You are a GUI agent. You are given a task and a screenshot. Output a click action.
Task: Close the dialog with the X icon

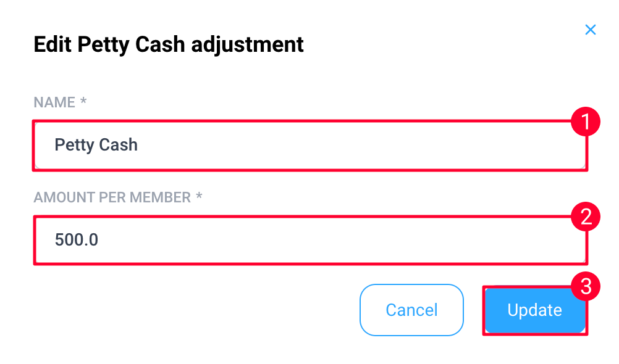pos(590,30)
